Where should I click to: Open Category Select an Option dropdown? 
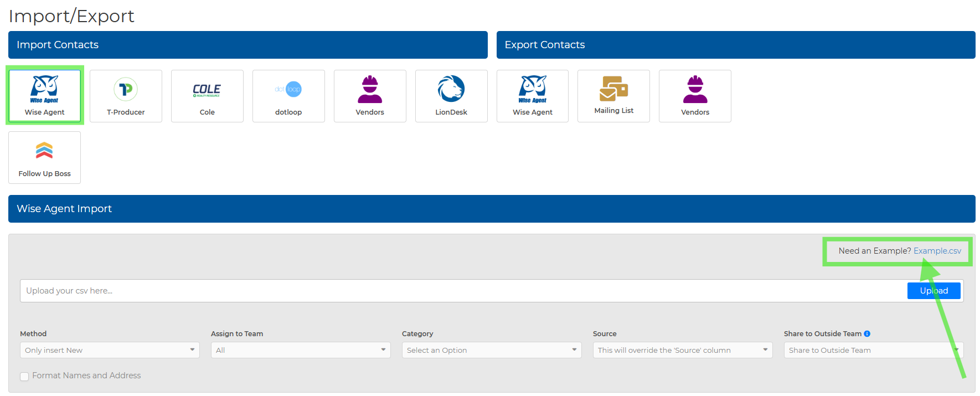click(x=492, y=350)
